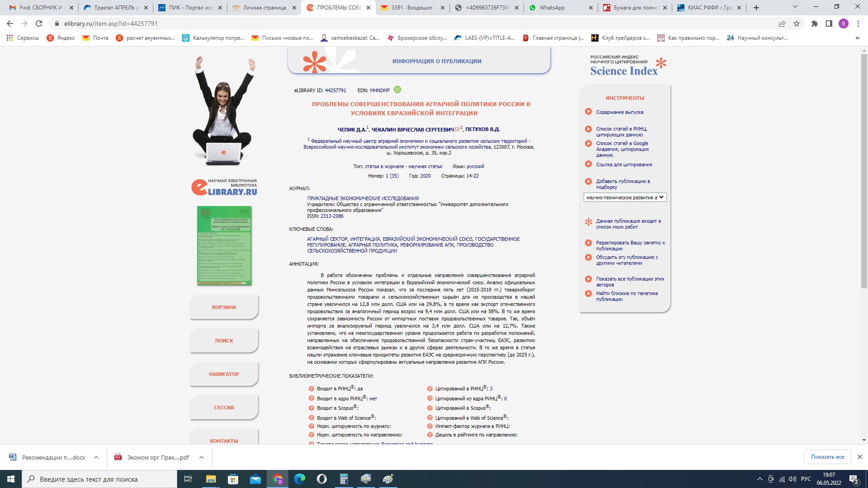This screenshot has height=488, width=868.
Task: Open journal link ПРИКЛАДНЫЕ ЭКОНОМИЧЕСКИЕ ИССЛЕДОВАНИЯ
Action: coord(363,198)
